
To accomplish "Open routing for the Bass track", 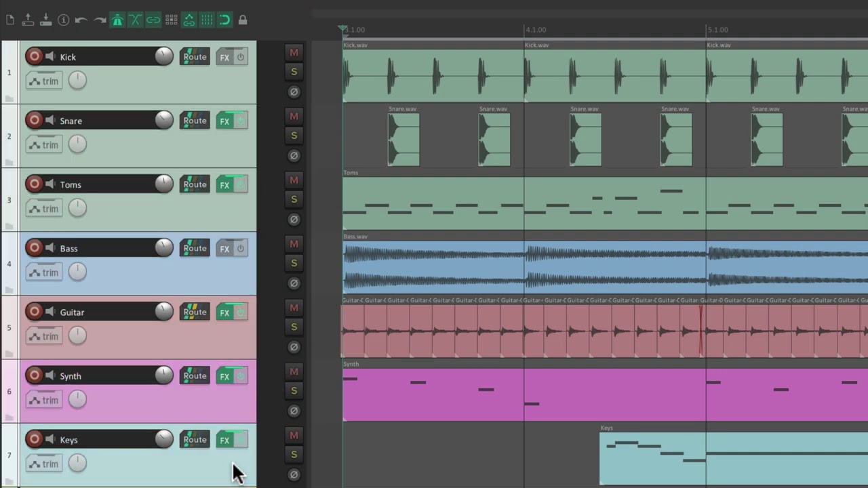I will 195,248.
